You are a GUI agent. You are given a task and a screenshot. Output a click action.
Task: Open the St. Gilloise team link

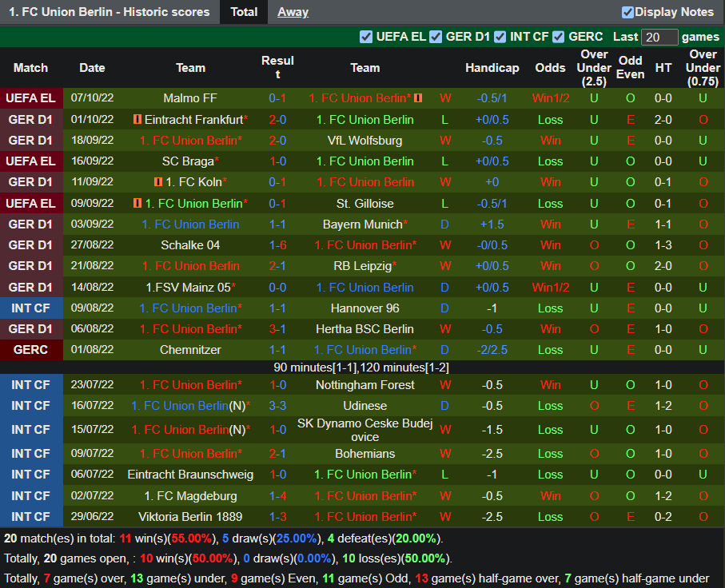(364, 204)
